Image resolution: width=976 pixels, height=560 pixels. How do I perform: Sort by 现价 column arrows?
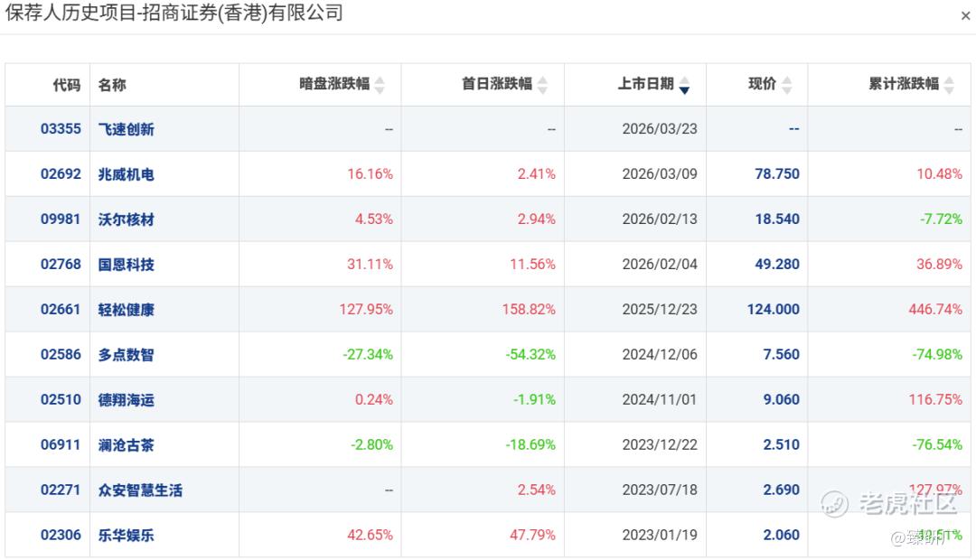786,85
